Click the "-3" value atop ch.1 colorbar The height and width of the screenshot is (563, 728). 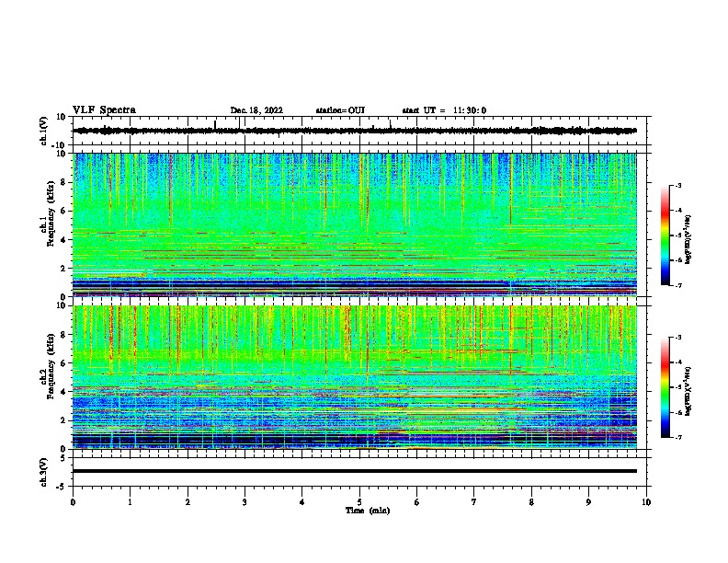tap(677, 185)
